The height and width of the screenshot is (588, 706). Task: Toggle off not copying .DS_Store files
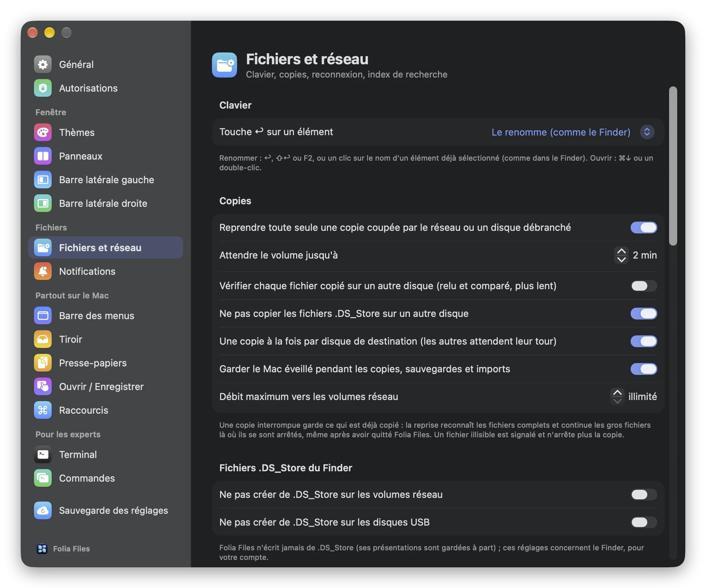click(x=644, y=314)
